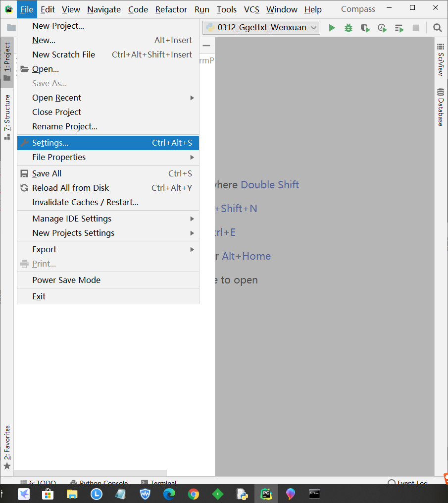Open the VCS menu
448x503 pixels.
click(x=251, y=9)
